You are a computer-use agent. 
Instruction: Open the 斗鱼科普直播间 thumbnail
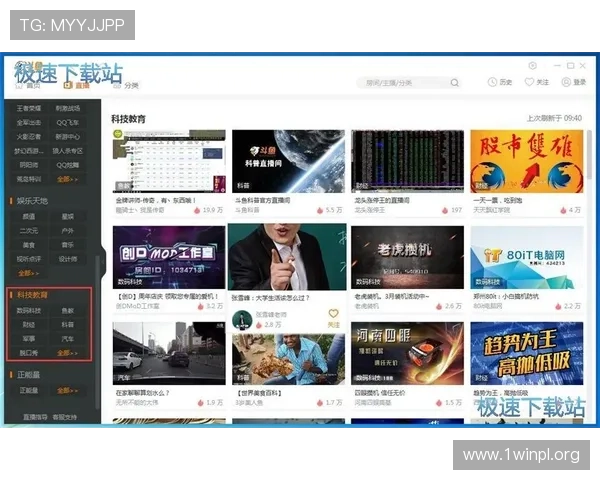288,161
